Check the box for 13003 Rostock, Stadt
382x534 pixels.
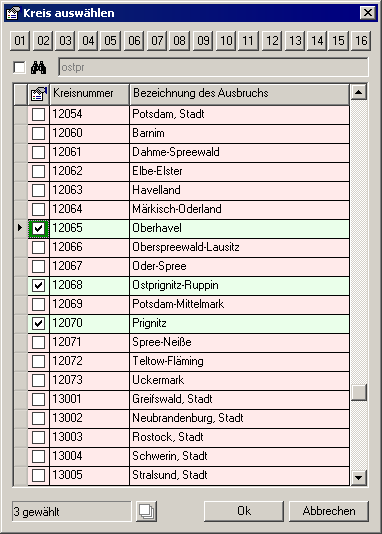pos(38,438)
